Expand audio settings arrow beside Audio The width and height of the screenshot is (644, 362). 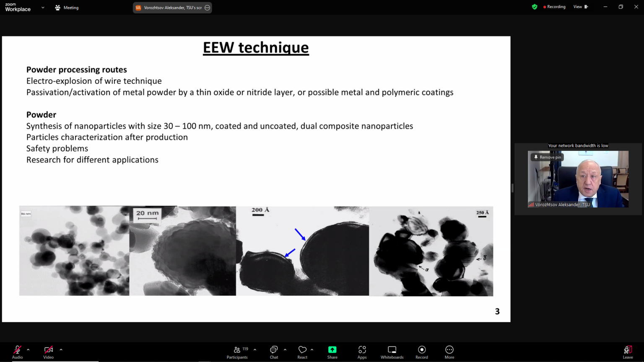point(28,349)
